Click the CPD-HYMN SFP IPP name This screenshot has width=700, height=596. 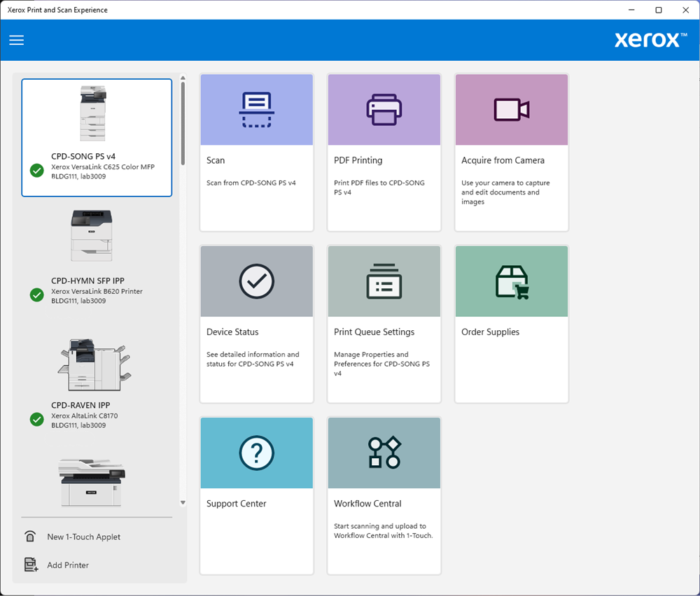point(87,281)
